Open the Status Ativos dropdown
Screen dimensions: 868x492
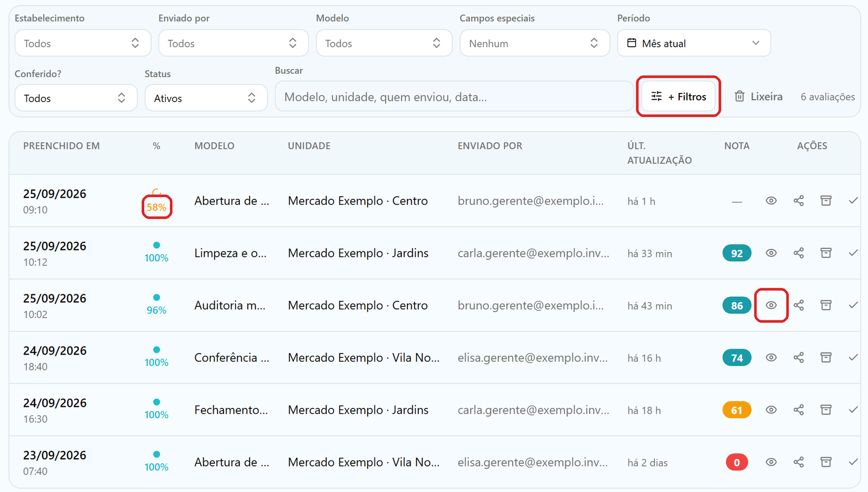pyautogui.click(x=206, y=98)
